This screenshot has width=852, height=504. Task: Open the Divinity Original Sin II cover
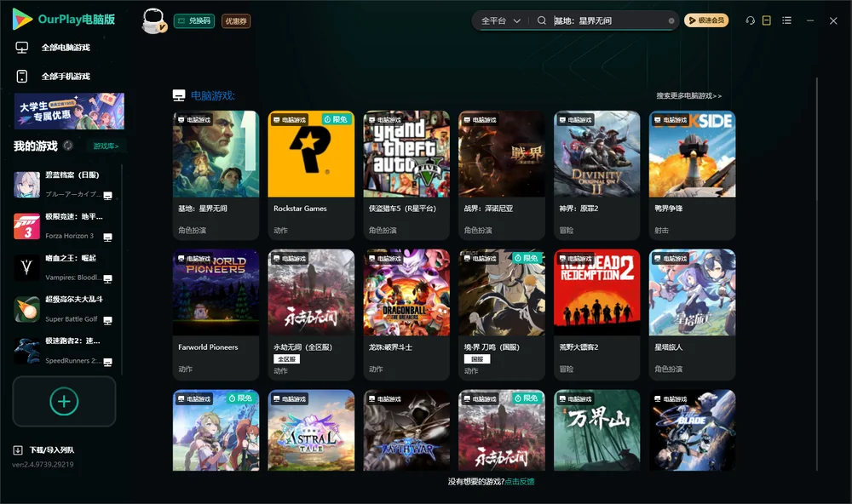(x=596, y=154)
